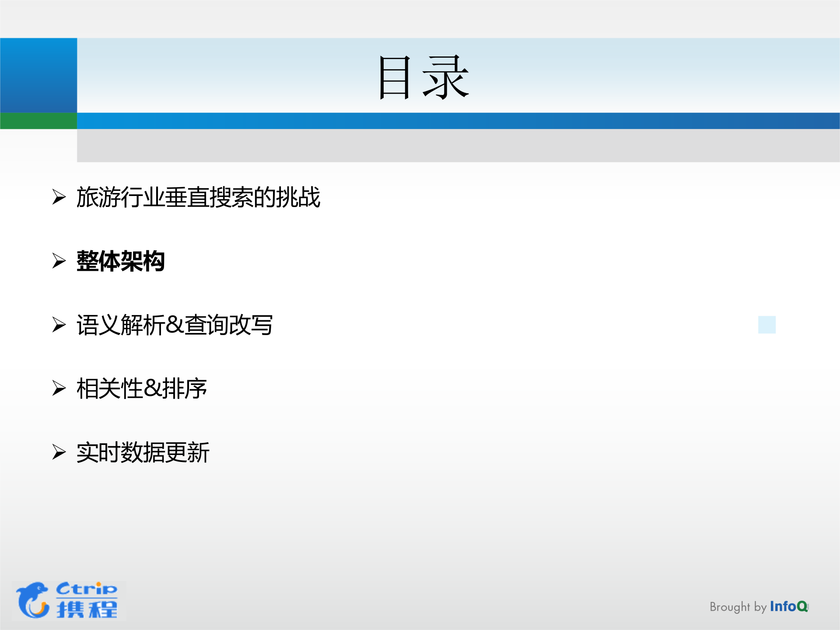Open the 目录 title heading

pos(423,77)
